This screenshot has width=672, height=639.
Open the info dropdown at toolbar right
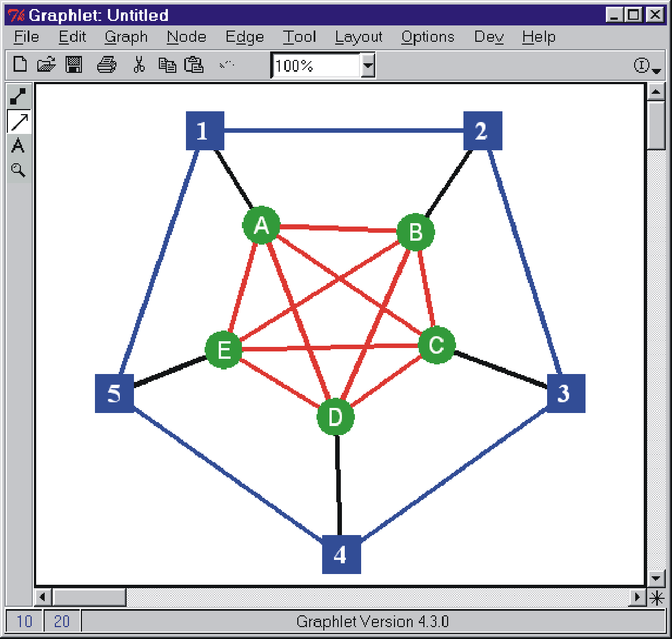click(647, 66)
